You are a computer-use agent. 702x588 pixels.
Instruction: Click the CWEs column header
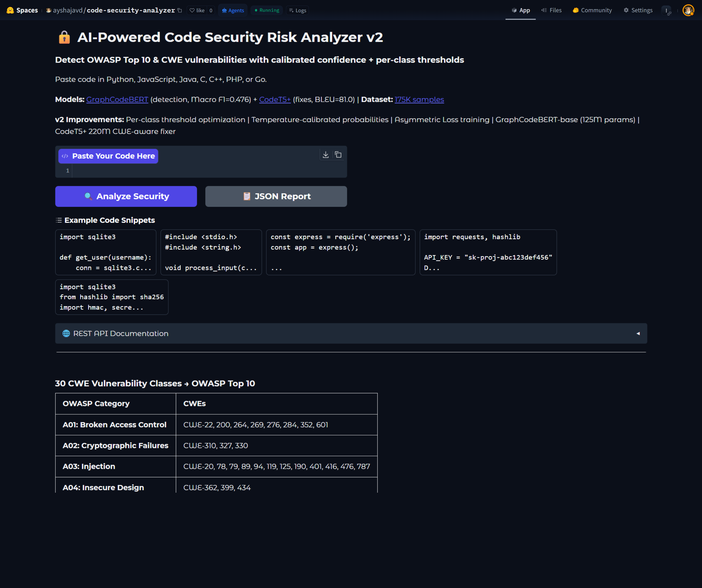[x=276, y=404]
